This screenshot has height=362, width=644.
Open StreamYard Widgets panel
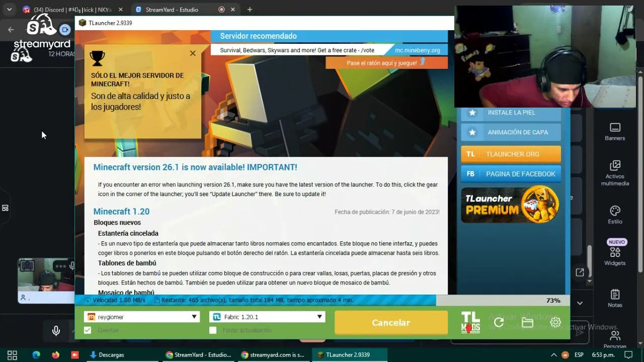[x=615, y=256]
